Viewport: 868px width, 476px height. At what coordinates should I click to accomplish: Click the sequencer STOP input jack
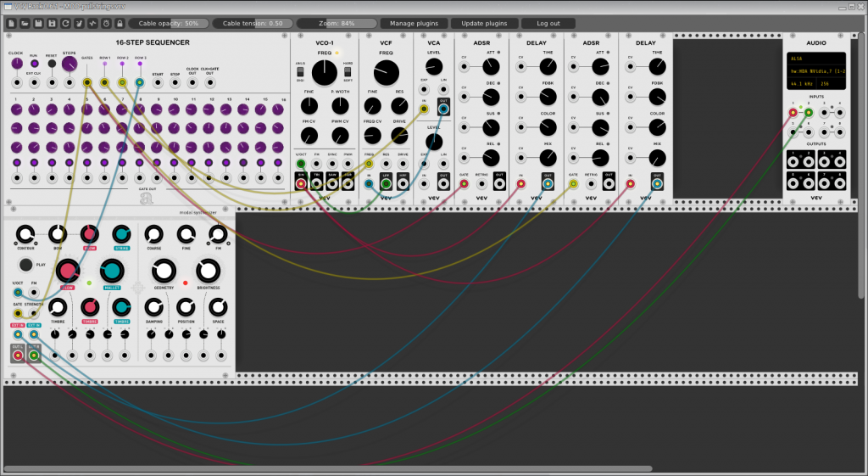pos(175,82)
